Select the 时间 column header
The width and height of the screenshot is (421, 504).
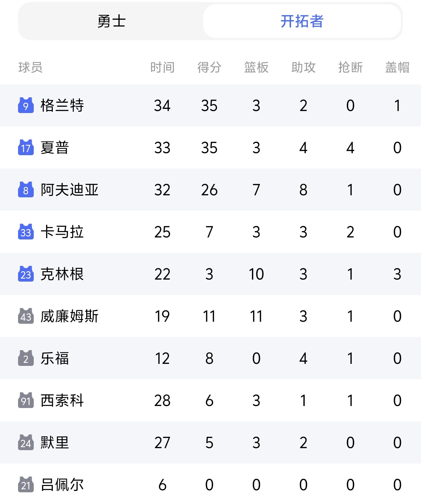162,68
